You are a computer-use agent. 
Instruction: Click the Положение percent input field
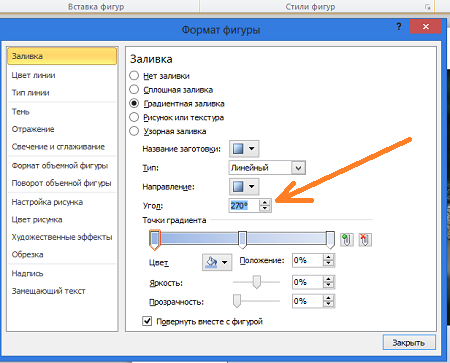tap(308, 260)
